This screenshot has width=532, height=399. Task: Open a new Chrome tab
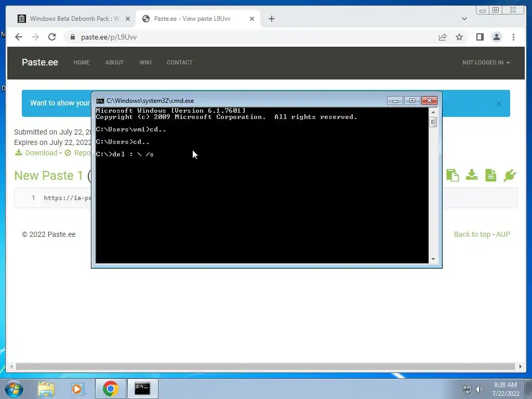pyautogui.click(x=271, y=19)
